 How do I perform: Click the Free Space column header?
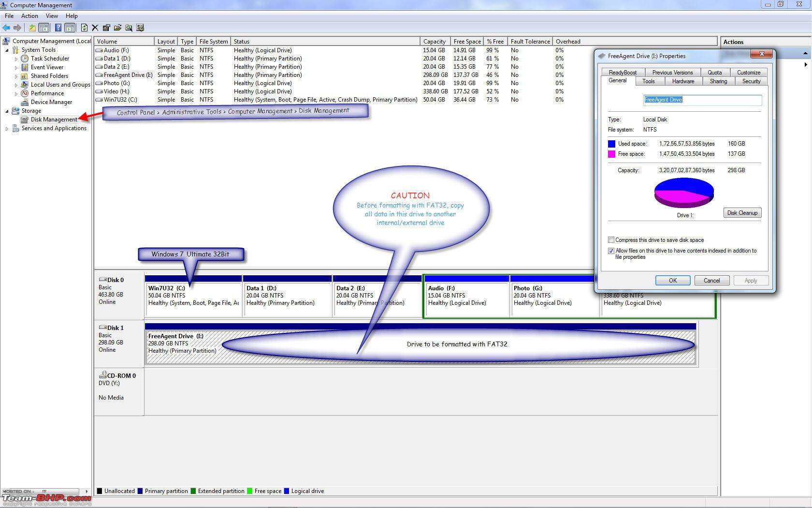click(467, 42)
